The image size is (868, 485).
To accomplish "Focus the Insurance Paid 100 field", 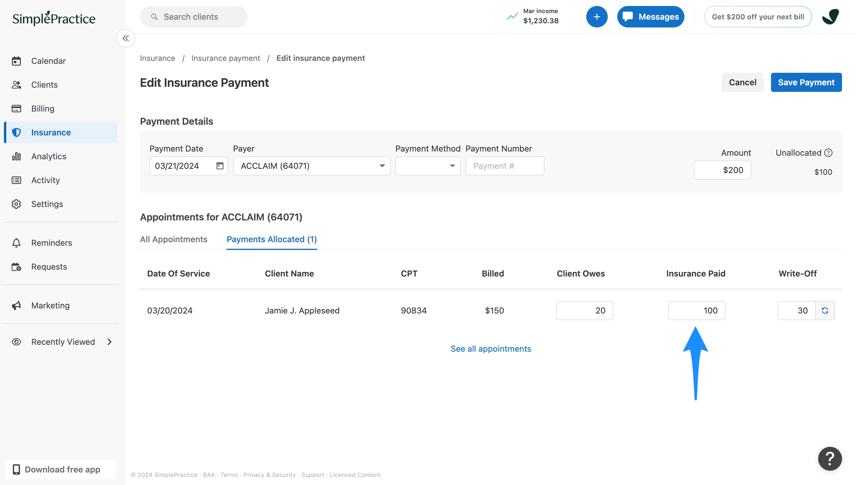I will pos(697,311).
